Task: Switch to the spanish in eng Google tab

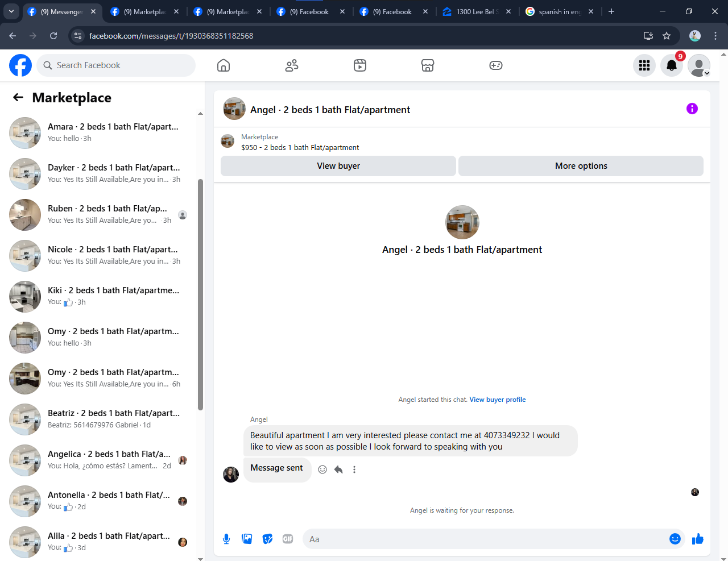Action: (560, 11)
